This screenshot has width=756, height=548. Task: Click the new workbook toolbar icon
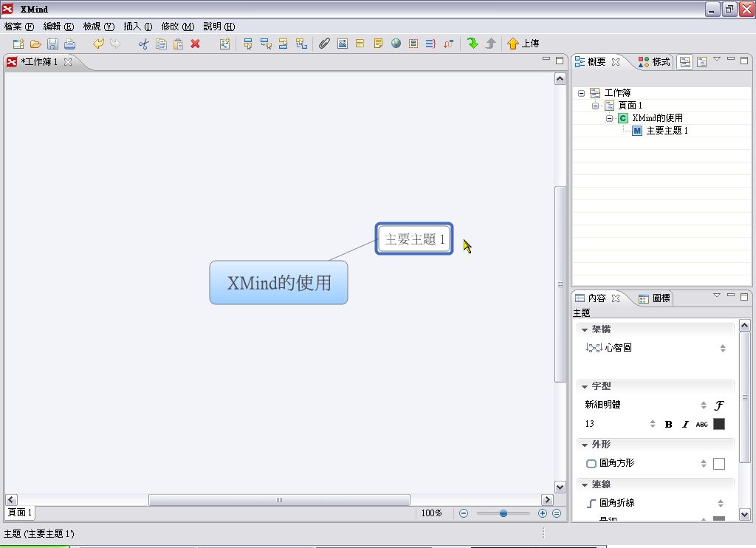tap(18, 44)
